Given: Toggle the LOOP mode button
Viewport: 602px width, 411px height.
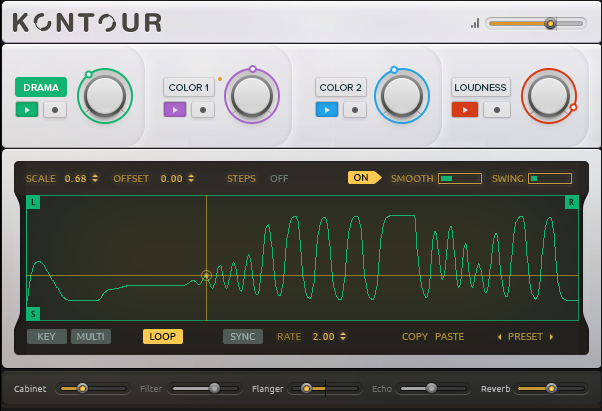Looking at the screenshot, I should coord(163,337).
